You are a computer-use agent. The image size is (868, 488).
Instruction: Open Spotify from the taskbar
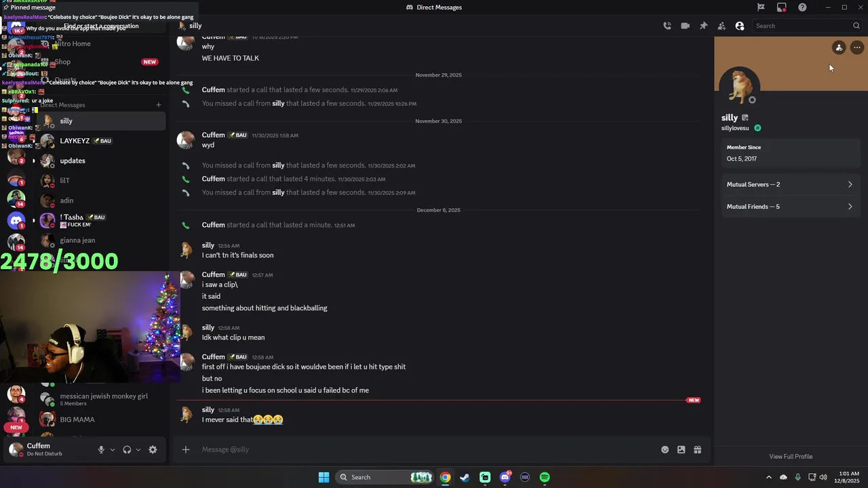point(545,477)
